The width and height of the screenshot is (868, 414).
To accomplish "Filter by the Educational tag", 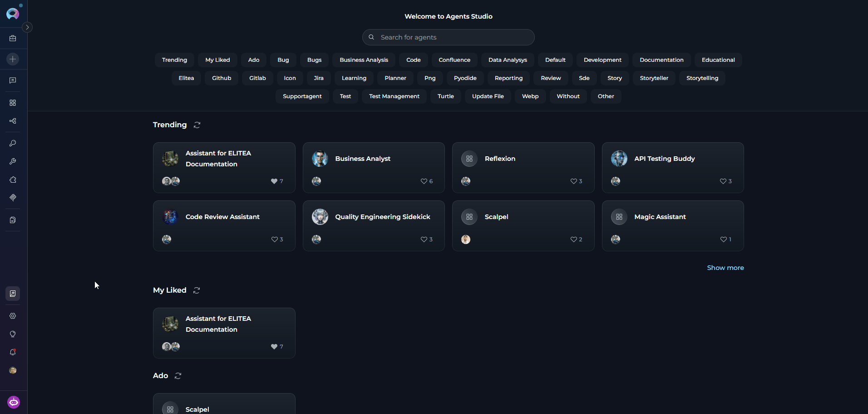I will pyautogui.click(x=718, y=60).
